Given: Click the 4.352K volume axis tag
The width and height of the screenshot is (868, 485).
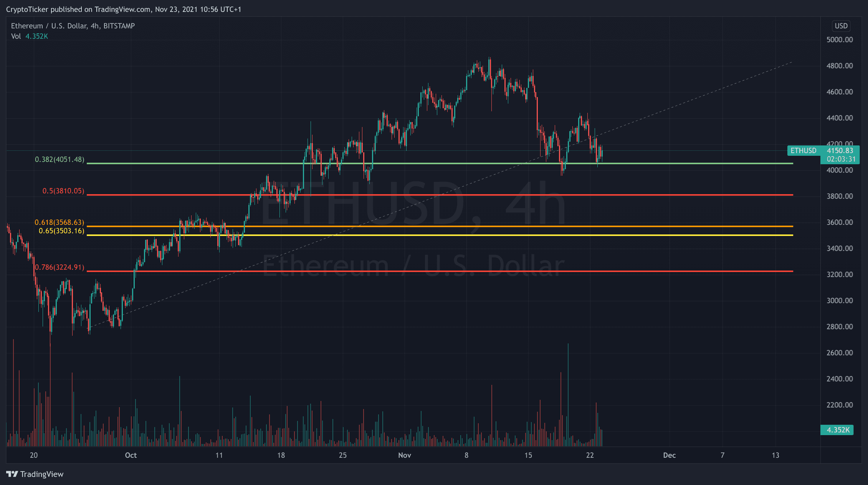Looking at the screenshot, I should click(837, 430).
